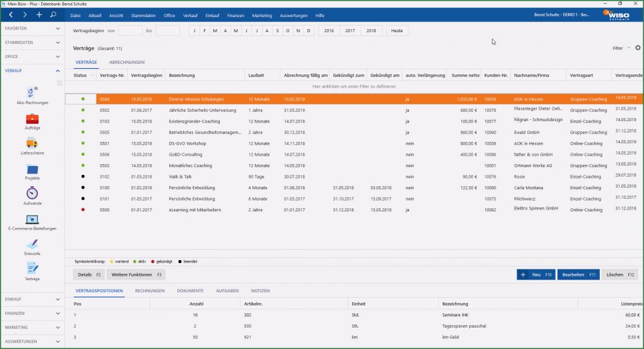Toggle the 2017 year filter
Viewport: 644px width, 349px height.
[350, 30]
